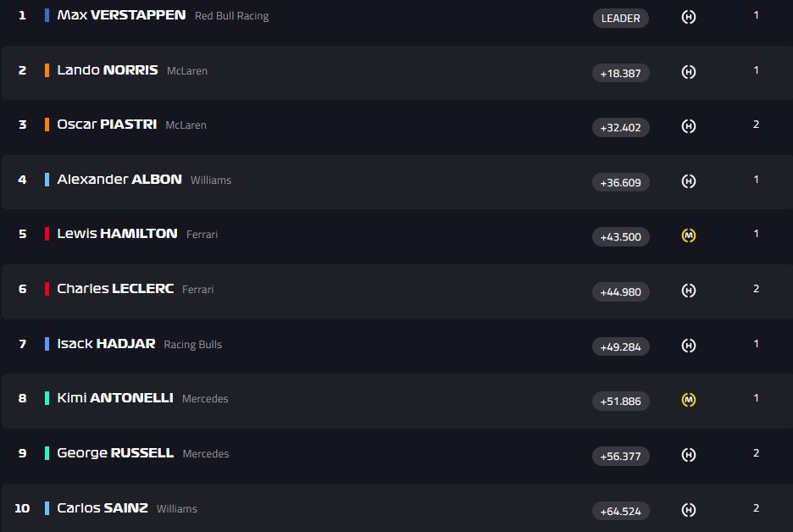Image resolution: width=793 pixels, height=532 pixels.
Task: Click Charles Leclerc's tyre compound icon
Action: point(689,291)
